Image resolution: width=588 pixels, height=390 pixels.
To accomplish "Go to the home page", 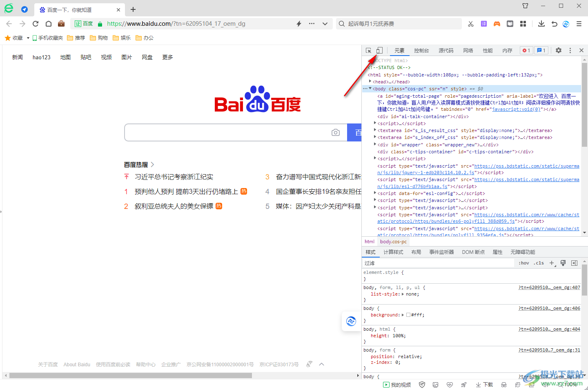I will (x=49, y=24).
